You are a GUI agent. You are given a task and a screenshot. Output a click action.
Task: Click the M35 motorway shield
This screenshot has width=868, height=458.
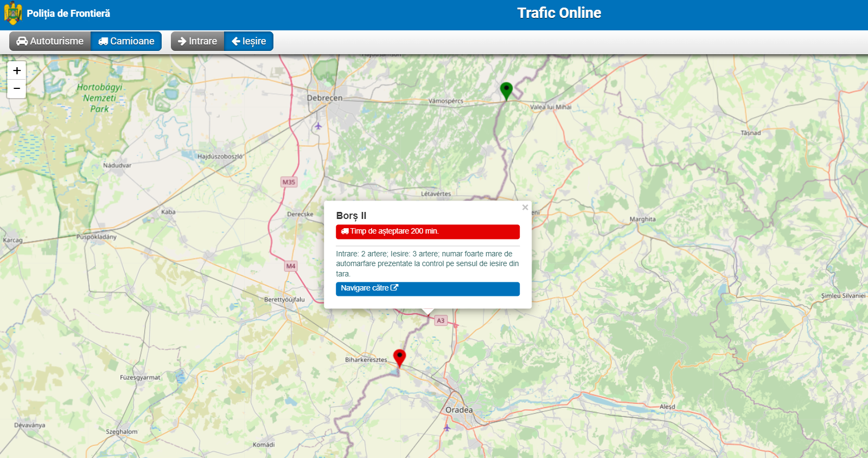[289, 182]
